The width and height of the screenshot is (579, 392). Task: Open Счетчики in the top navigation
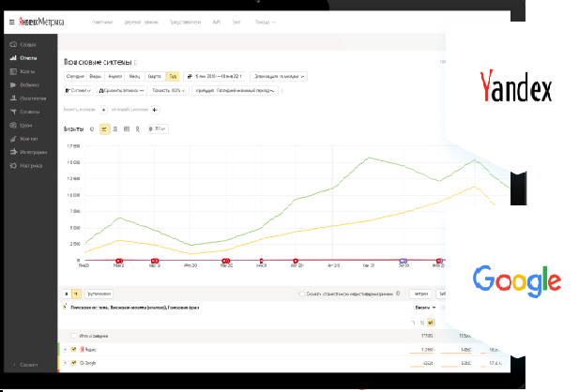coord(102,23)
